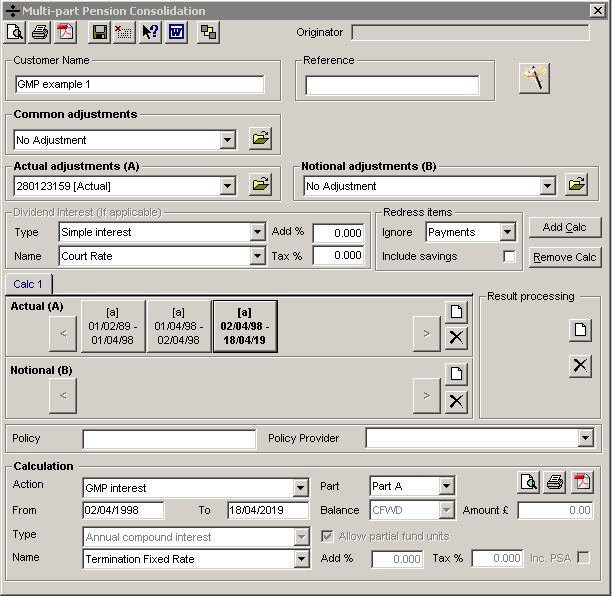
Task: Go to next Actual (A) parts with right arrow
Action: tap(427, 334)
